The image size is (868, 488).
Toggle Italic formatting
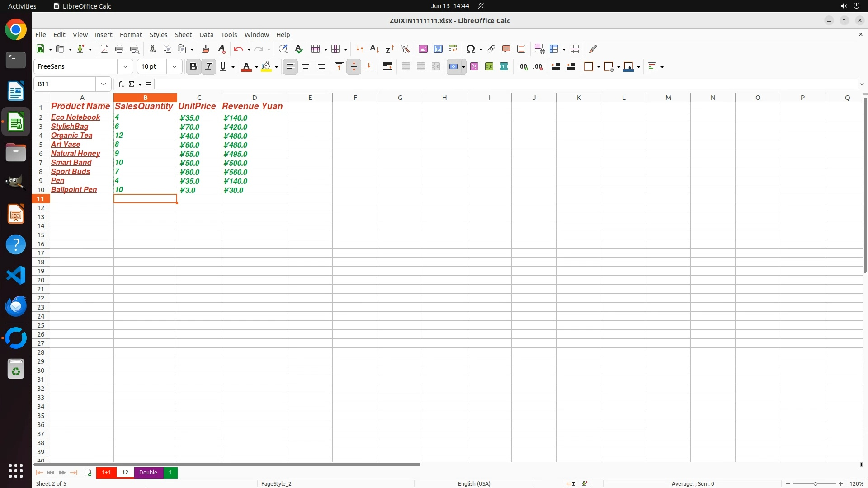(208, 67)
